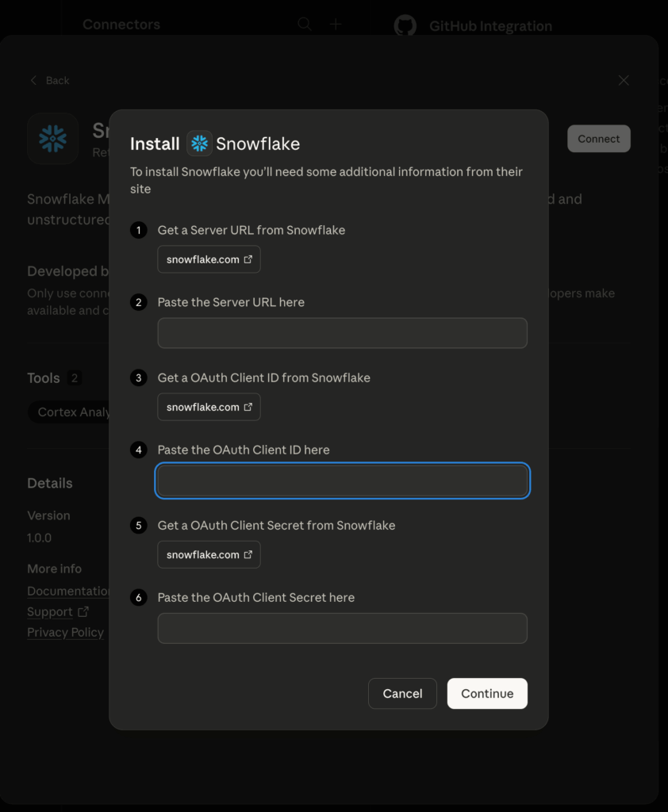Open snowflake.com link for OAuth Client ID

209,407
